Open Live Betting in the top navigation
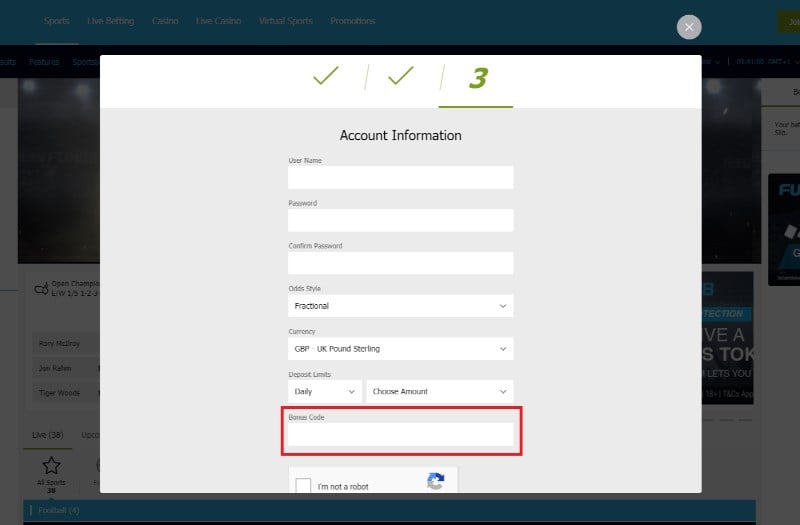Screen dimensions: 800x525 point(111,21)
